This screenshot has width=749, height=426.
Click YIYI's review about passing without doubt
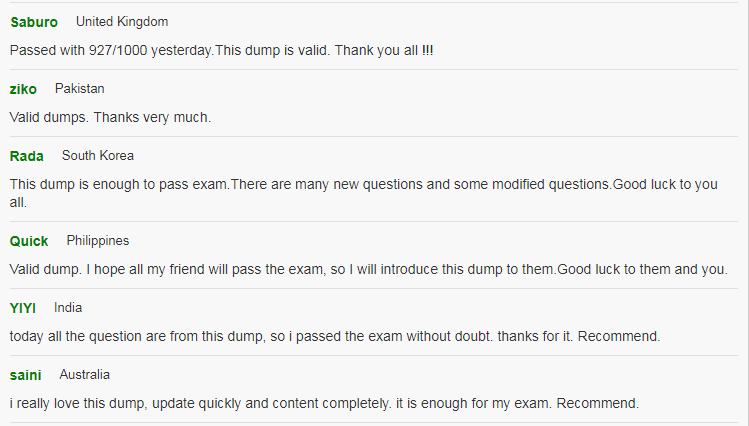[x=335, y=336]
